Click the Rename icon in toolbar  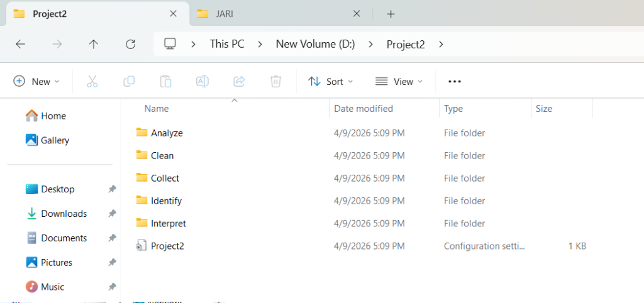(x=203, y=81)
